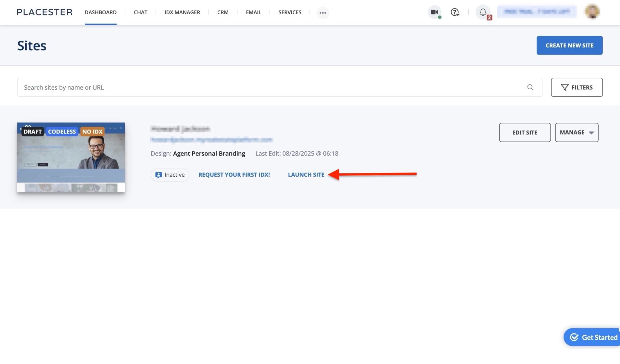Open the Email tab
This screenshot has width=620, height=364.
(x=253, y=12)
